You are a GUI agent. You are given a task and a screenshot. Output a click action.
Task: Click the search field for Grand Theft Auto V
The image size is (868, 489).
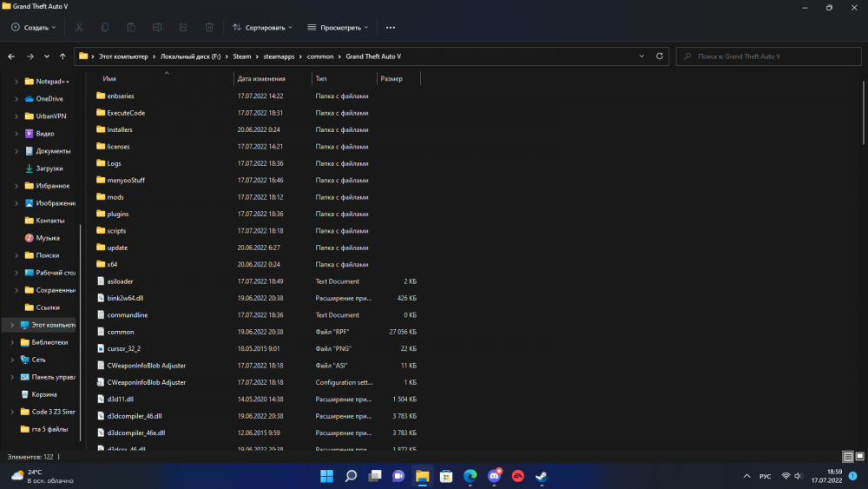coord(768,56)
